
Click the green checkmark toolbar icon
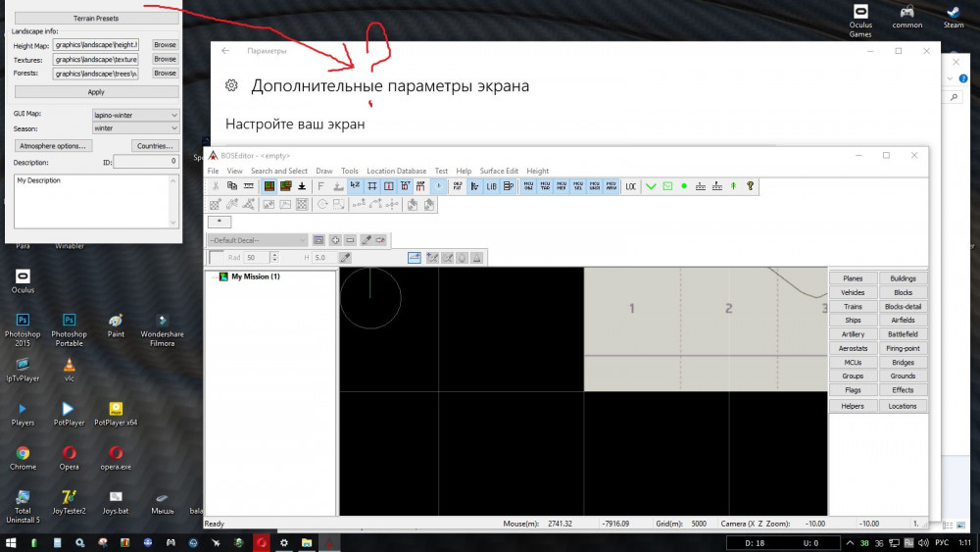[x=651, y=185]
